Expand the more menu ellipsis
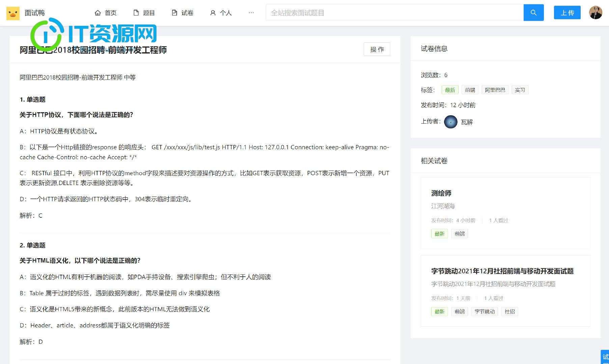Screen dimensions: 609x364 pos(251,13)
